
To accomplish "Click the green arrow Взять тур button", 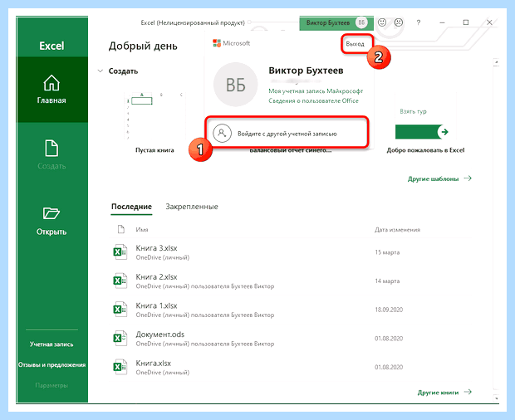I will coord(422,132).
